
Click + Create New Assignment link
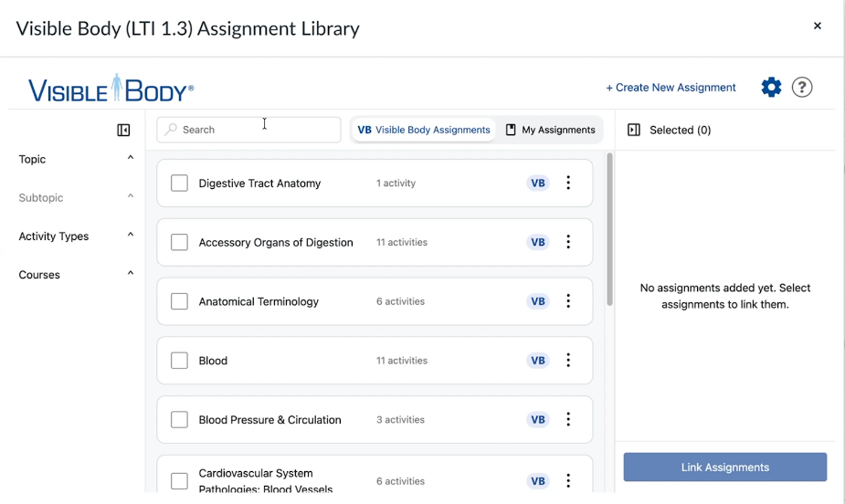(671, 88)
